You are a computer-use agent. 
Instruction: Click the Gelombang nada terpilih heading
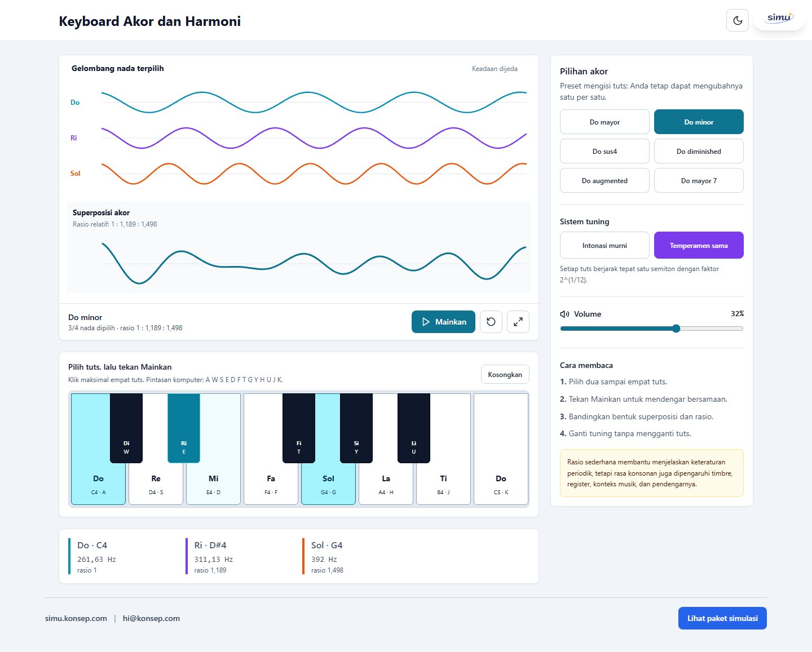tap(118, 68)
